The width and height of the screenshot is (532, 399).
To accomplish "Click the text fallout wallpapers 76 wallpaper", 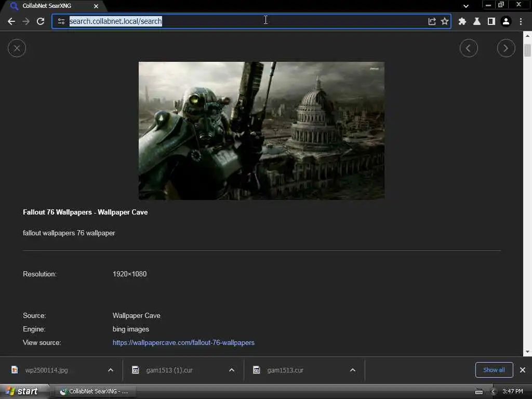I will (69, 233).
